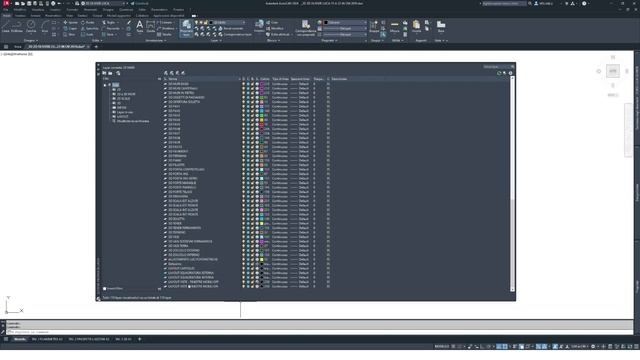Click the Tipo di linea column header
The image size is (640, 360).
280,79
